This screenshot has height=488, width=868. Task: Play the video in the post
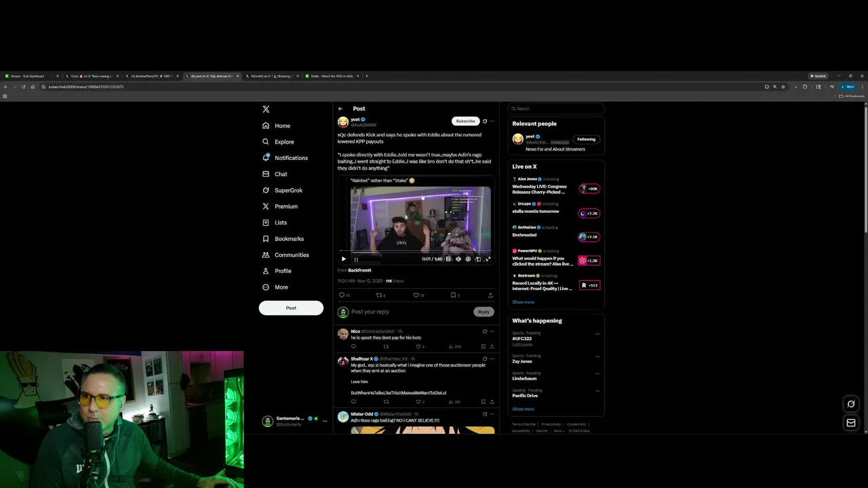coord(343,259)
